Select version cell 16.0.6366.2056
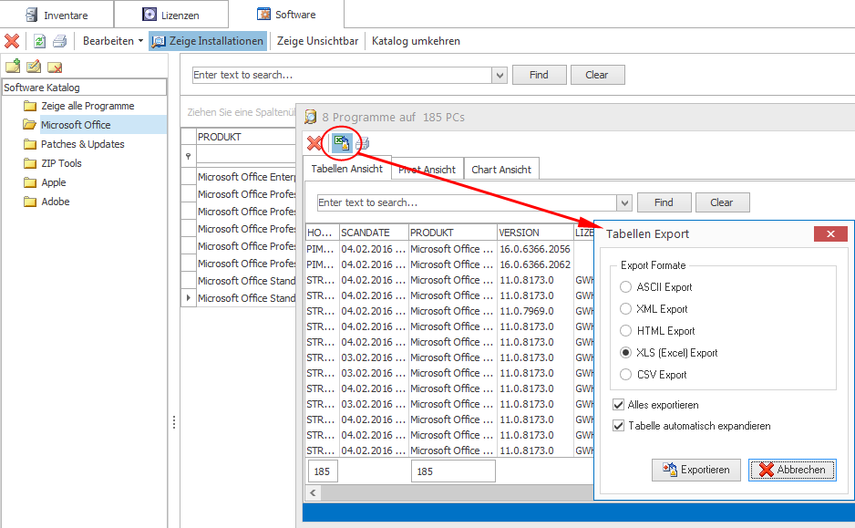The image size is (855, 528). coord(535,249)
